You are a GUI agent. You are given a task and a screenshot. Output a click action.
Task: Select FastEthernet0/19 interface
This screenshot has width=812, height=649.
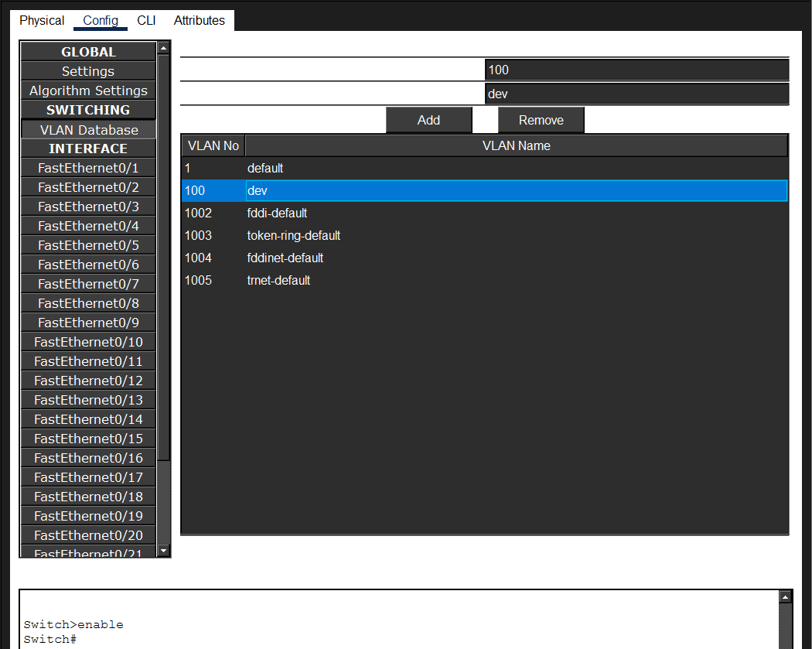88,516
